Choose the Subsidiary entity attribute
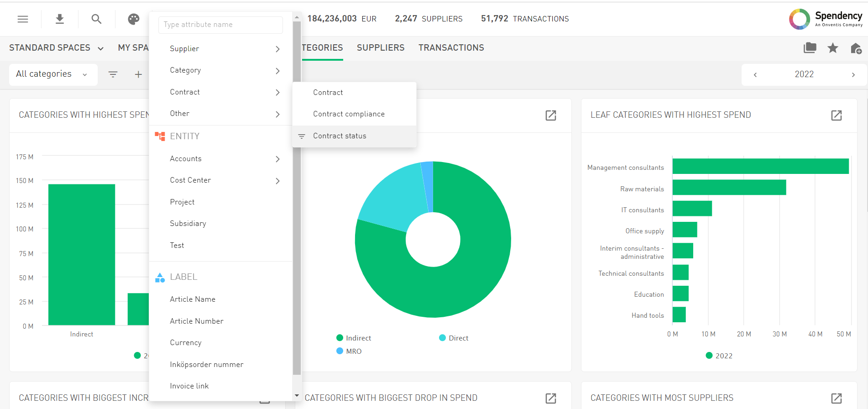The height and width of the screenshot is (409, 868). tap(188, 224)
